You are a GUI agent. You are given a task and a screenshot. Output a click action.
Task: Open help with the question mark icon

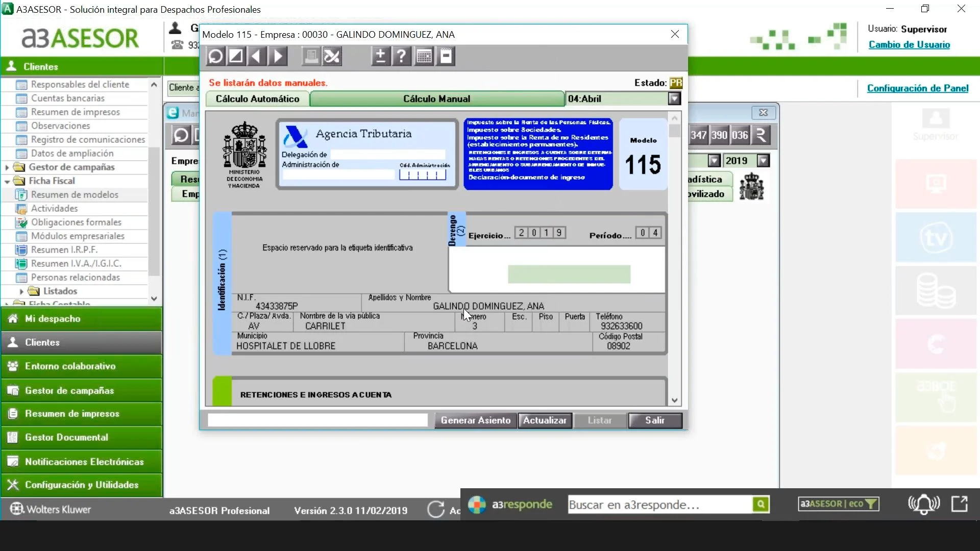point(402,56)
